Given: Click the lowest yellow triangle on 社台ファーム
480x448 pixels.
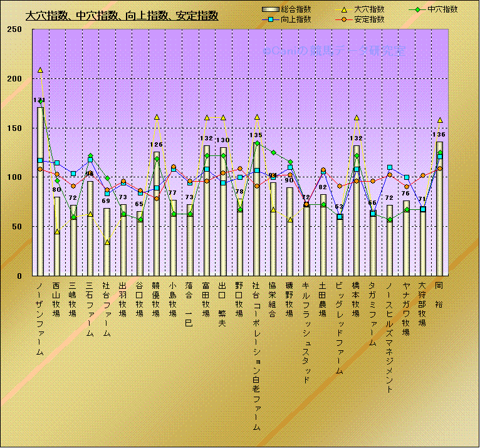Looking at the screenshot, I should [107, 242].
